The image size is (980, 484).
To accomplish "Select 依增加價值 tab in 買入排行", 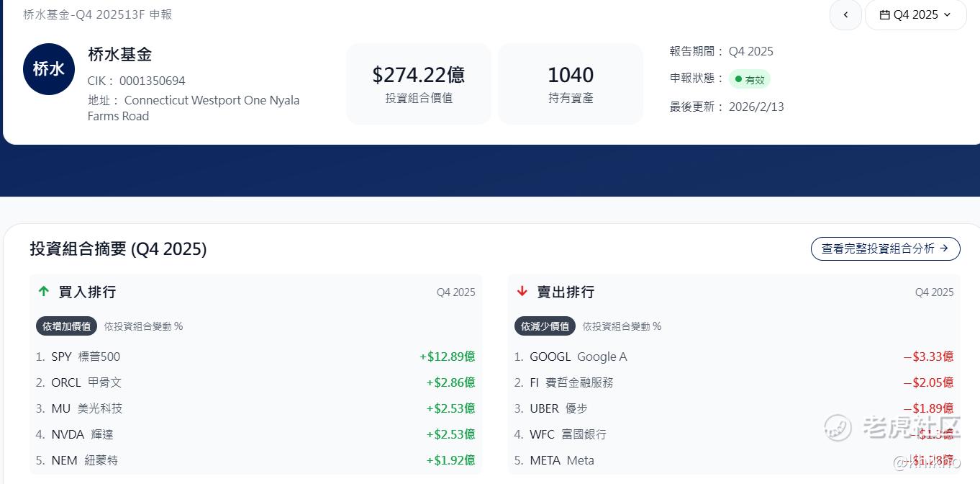I will (66, 326).
